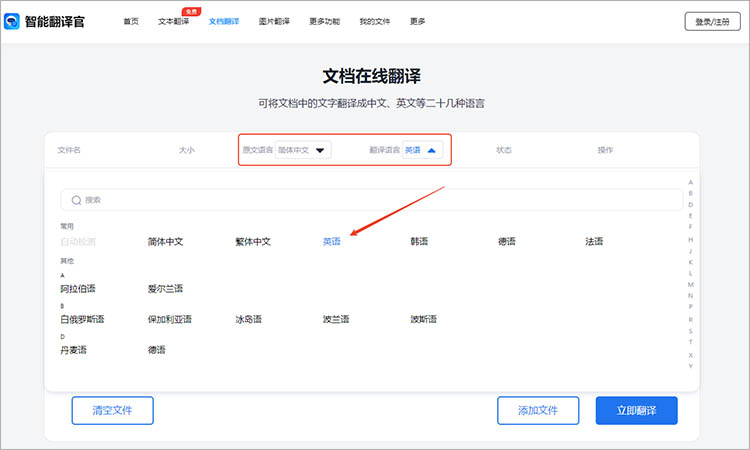This screenshot has height=450, width=750.
Task: Jump to letter F in index
Action: [691, 227]
